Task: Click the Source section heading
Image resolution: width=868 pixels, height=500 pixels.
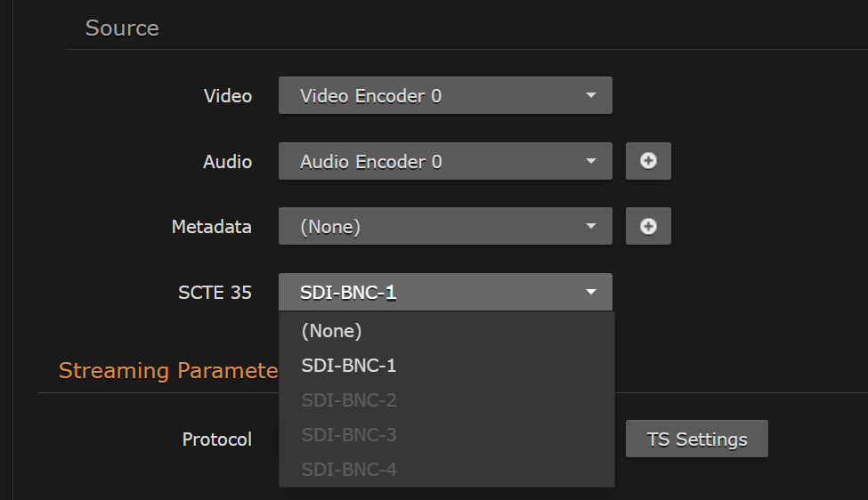Action: [x=122, y=28]
